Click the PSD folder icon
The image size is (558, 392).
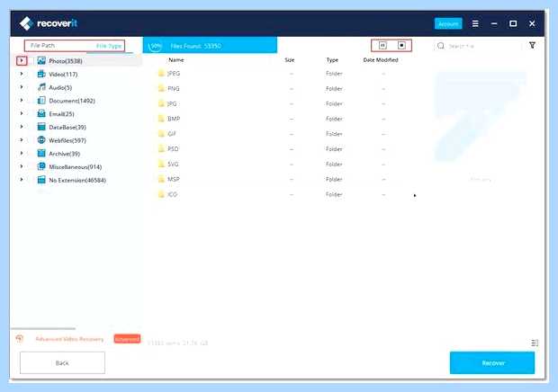(162, 149)
